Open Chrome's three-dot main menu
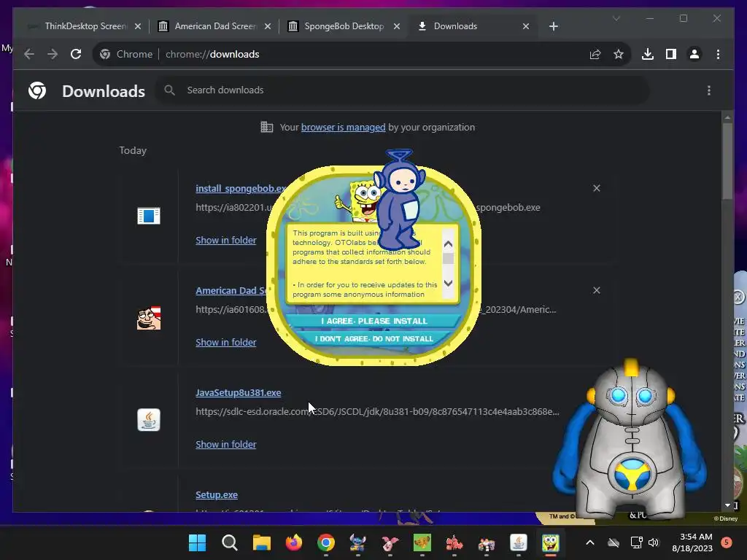 pos(718,54)
